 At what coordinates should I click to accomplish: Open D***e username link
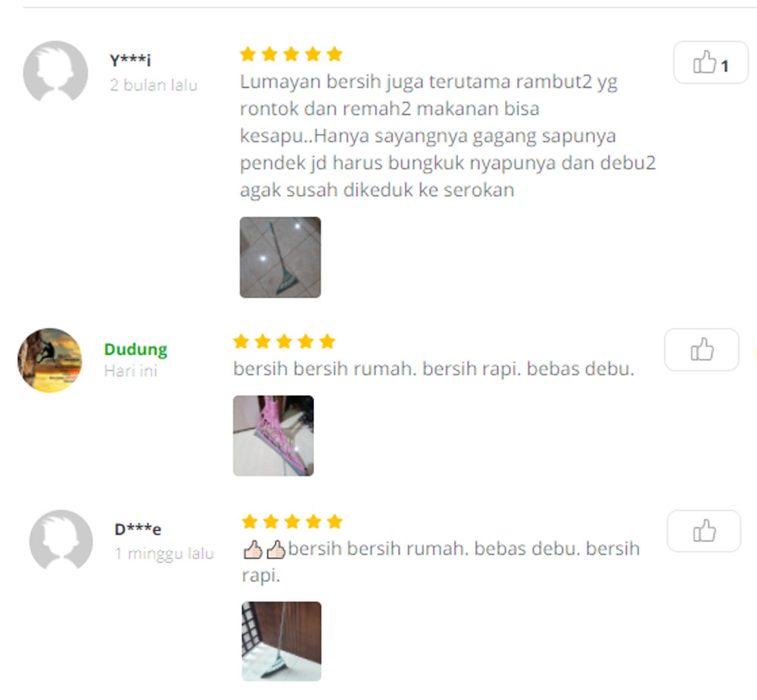(x=138, y=529)
